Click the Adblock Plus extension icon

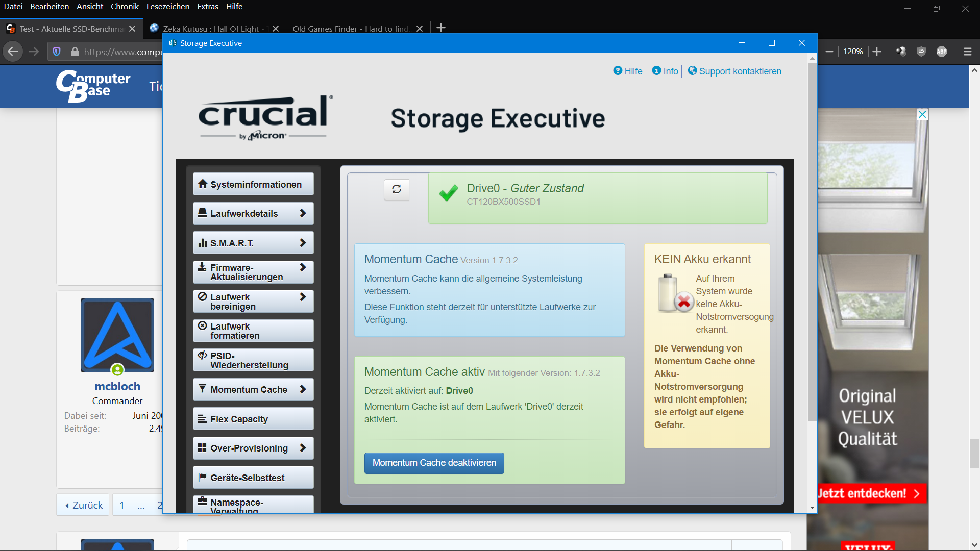[942, 52]
